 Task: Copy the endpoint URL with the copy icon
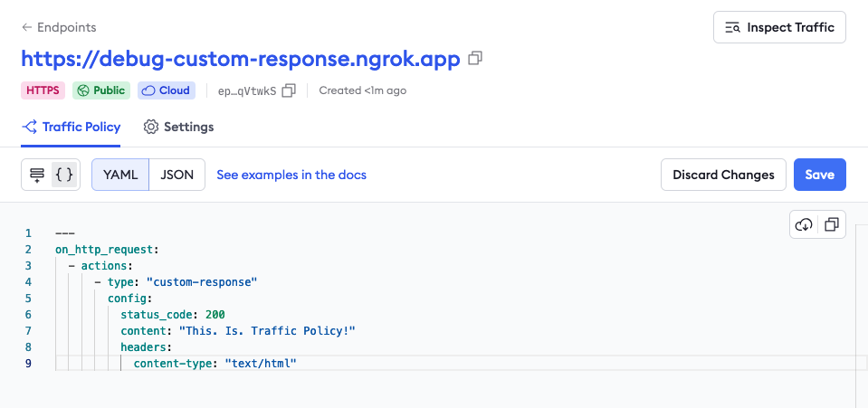[475, 59]
